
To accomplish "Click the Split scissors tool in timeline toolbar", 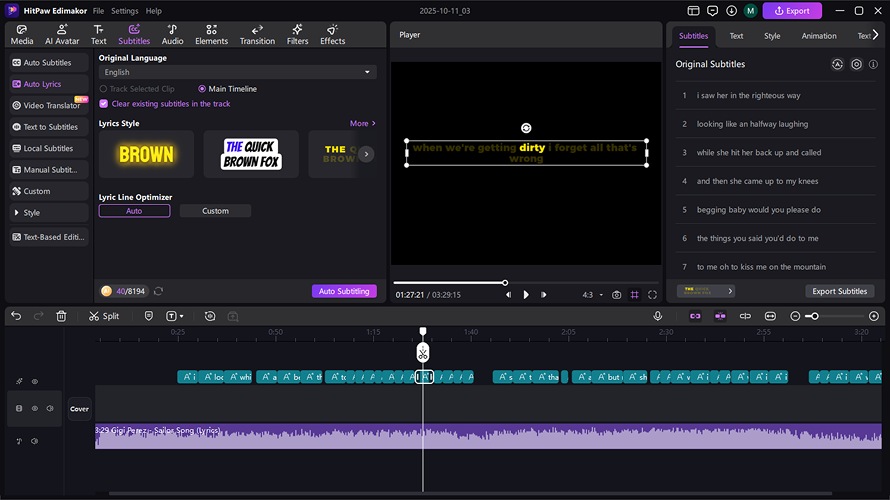I will click(x=103, y=316).
